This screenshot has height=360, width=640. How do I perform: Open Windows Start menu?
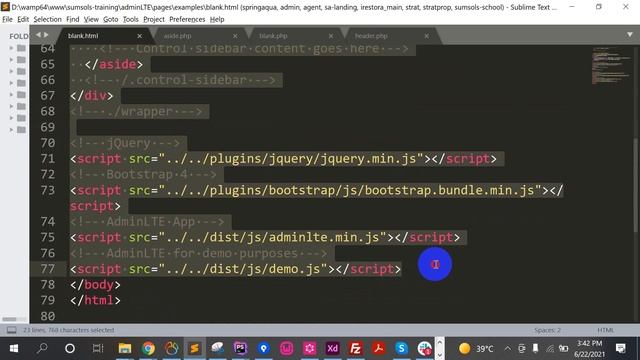pos(14,348)
